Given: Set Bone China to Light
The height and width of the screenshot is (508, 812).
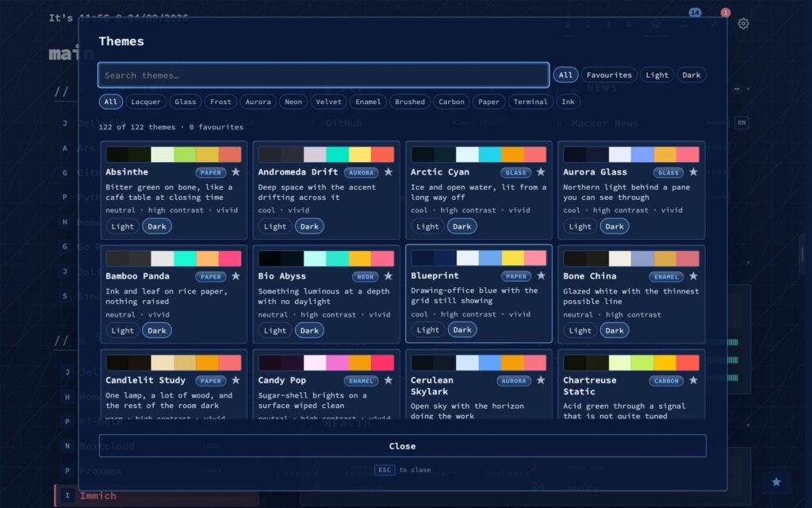Looking at the screenshot, I should [580, 331].
